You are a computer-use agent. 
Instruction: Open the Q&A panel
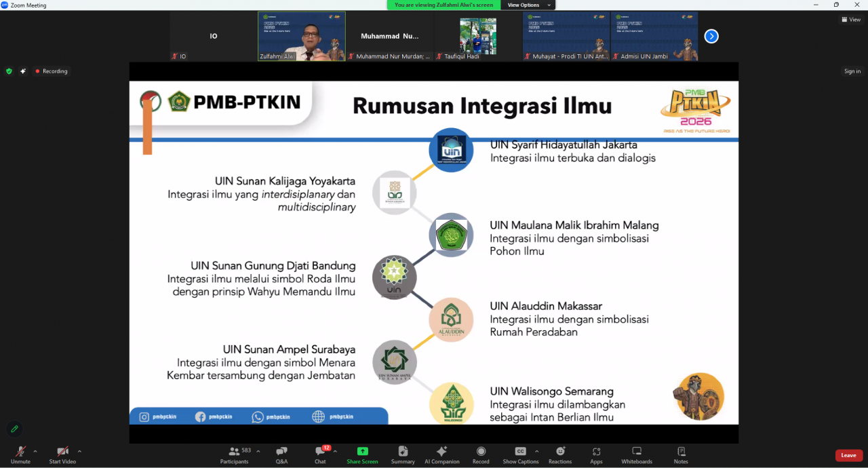[281, 454]
